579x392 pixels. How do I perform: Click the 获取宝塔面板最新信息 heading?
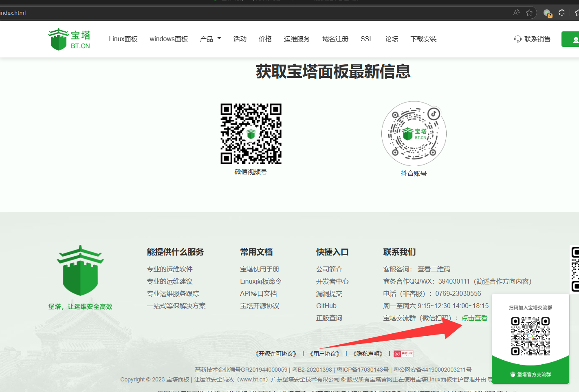pyautogui.click(x=333, y=72)
